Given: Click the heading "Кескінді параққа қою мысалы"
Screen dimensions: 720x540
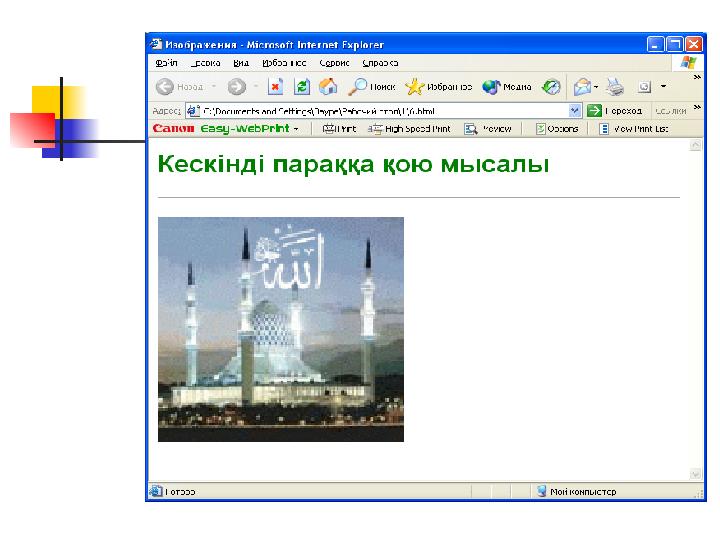Looking at the screenshot, I should click(x=353, y=163).
